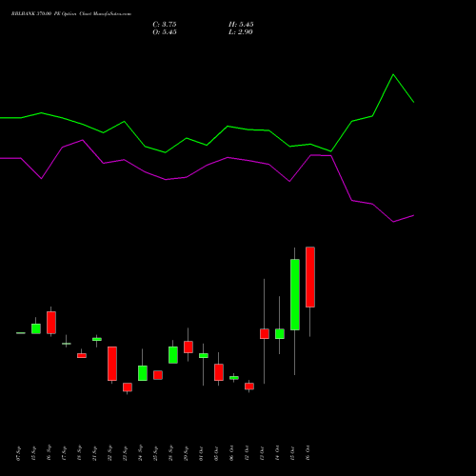The image size is (476, 476).
Task: Click the green candle above 24 Sep
Action: pyautogui.click(x=143, y=373)
